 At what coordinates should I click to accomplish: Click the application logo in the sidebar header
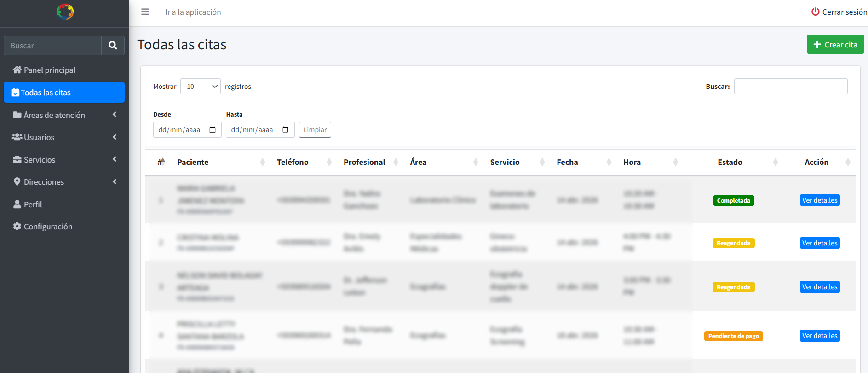pyautogui.click(x=65, y=12)
